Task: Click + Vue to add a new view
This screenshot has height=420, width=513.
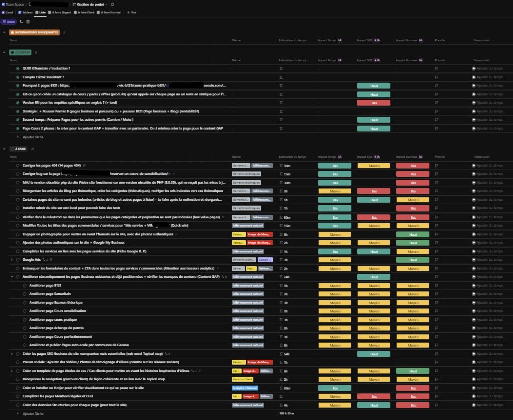Action: pyautogui.click(x=132, y=12)
